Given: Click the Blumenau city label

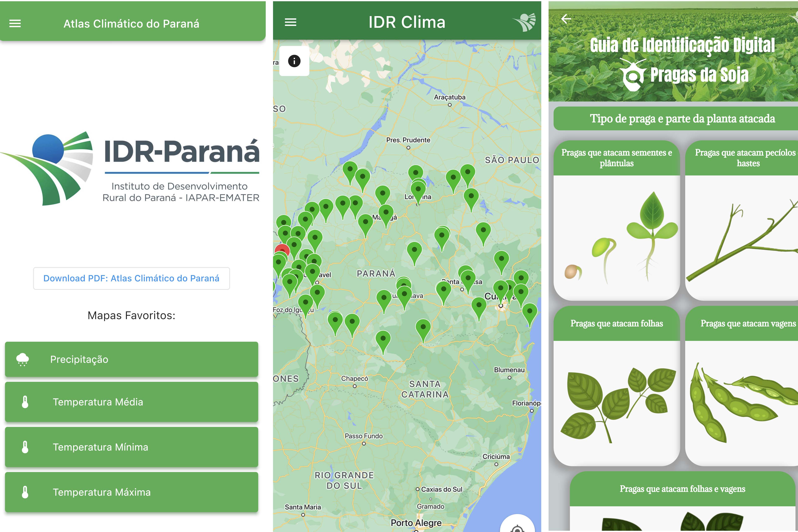Looking at the screenshot, I should [x=509, y=370].
